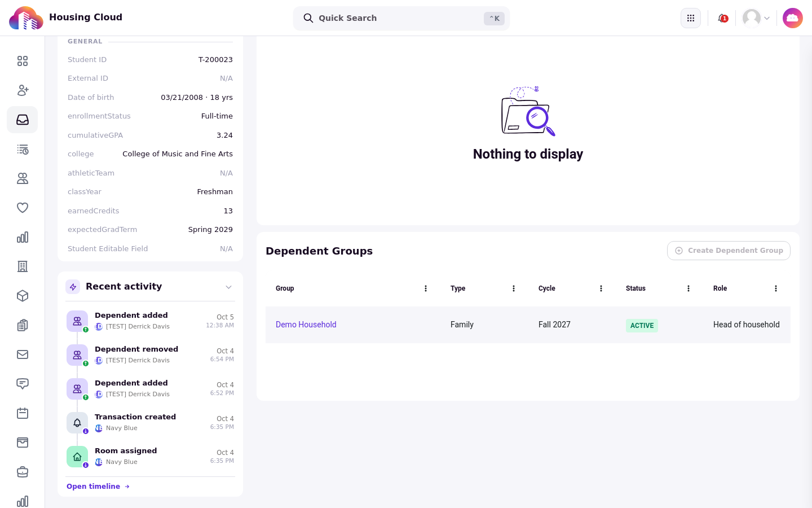The width and height of the screenshot is (812, 508).
Task: Open the people group sidebar icon
Action: pos(23,178)
